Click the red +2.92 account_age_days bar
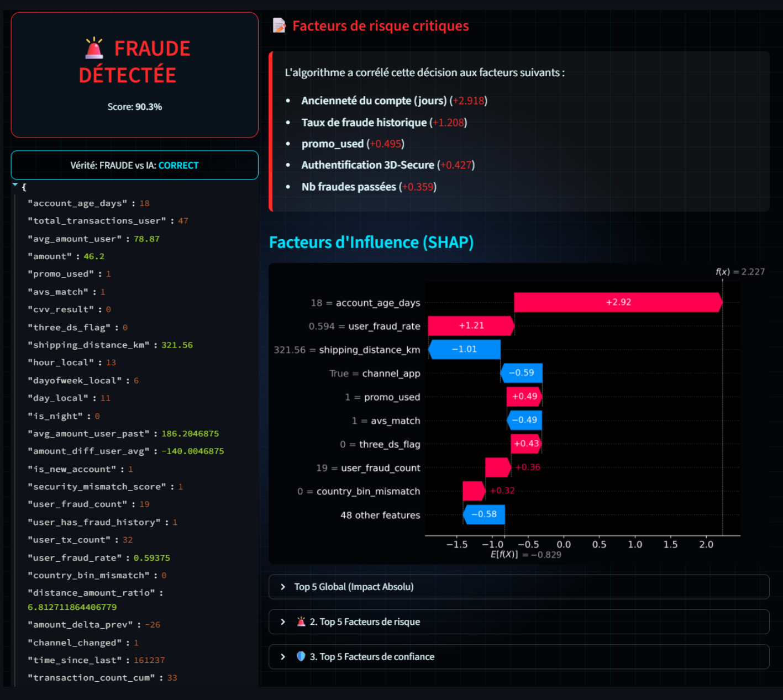Screen dimensions: 783x700 [618, 302]
